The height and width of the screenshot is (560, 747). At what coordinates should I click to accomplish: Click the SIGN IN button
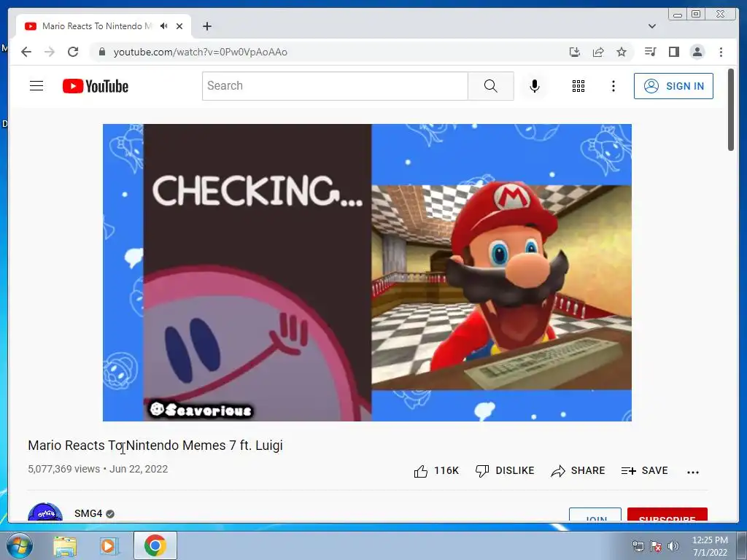point(673,86)
